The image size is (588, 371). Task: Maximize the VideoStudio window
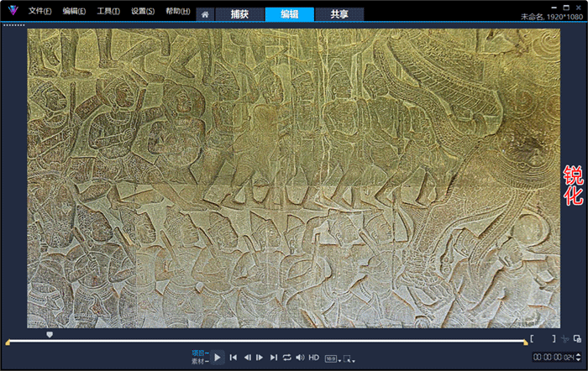coord(566,8)
